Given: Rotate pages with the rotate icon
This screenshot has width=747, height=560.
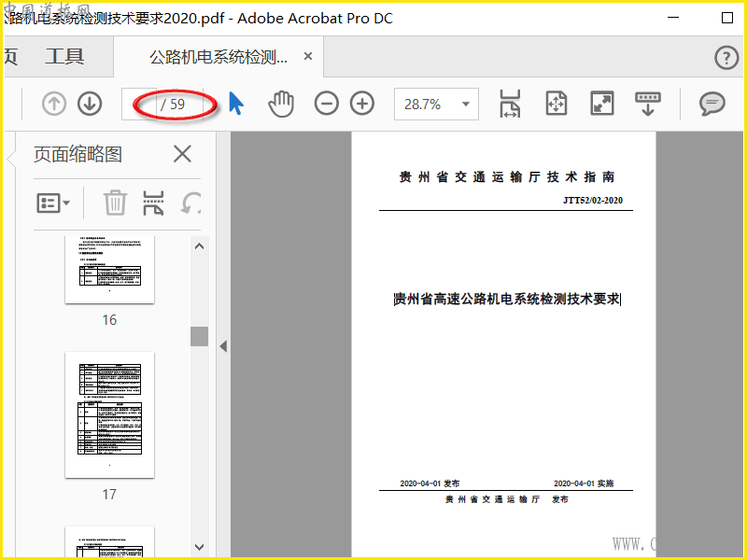Looking at the screenshot, I should click(190, 203).
